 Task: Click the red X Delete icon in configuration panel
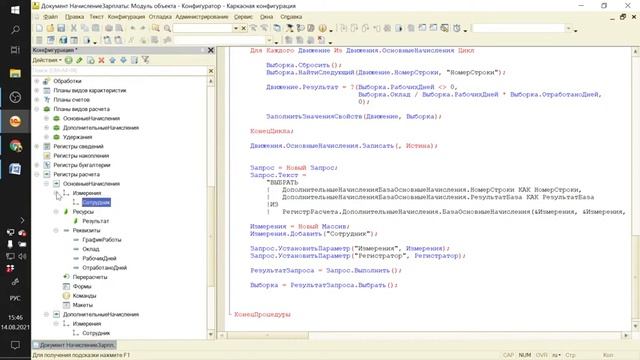tap(101, 60)
